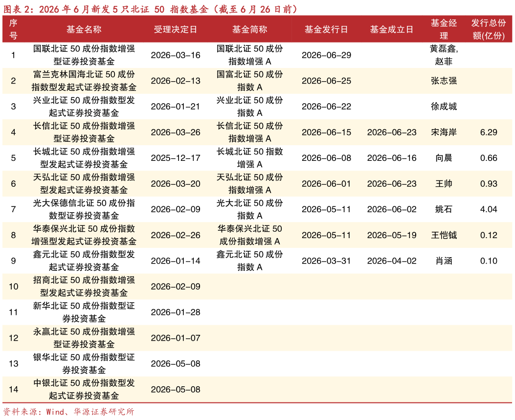Select manager name 王帅
515x420 pixels.
(x=444, y=183)
